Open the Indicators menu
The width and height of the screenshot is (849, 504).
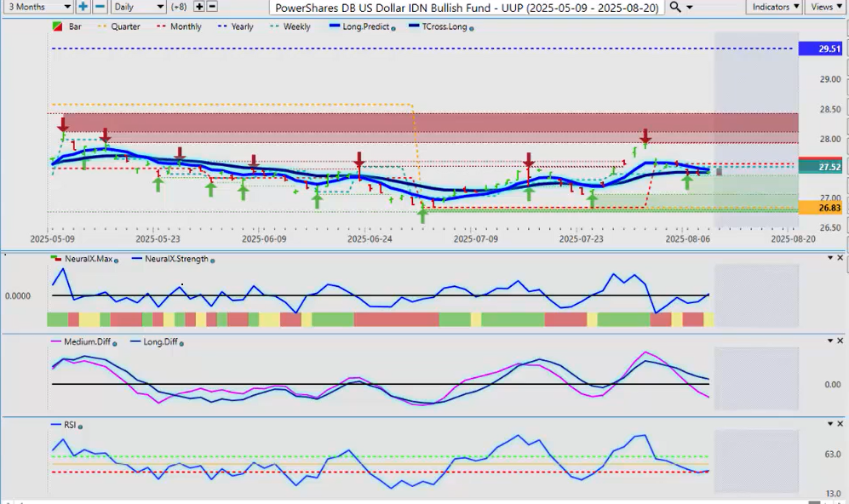(774, 7)
